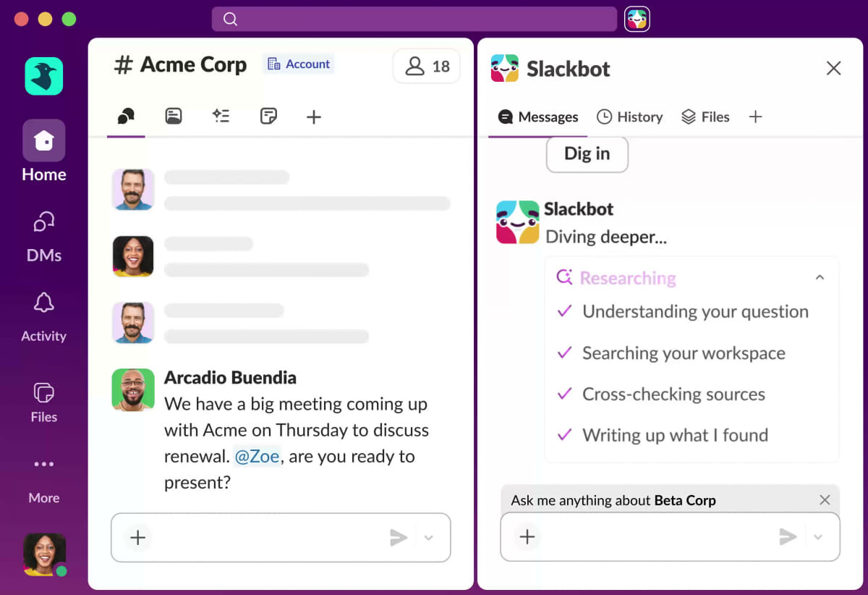Click the teal bird workspace icon
The width and height of the screenshot is (868, 595).
[x=44, y=76]
